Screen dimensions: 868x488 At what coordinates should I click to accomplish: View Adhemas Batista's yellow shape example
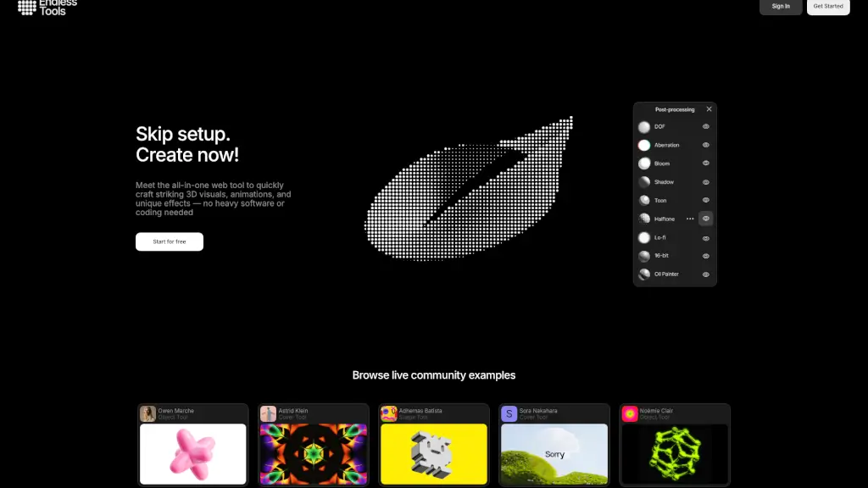[433, 453]
